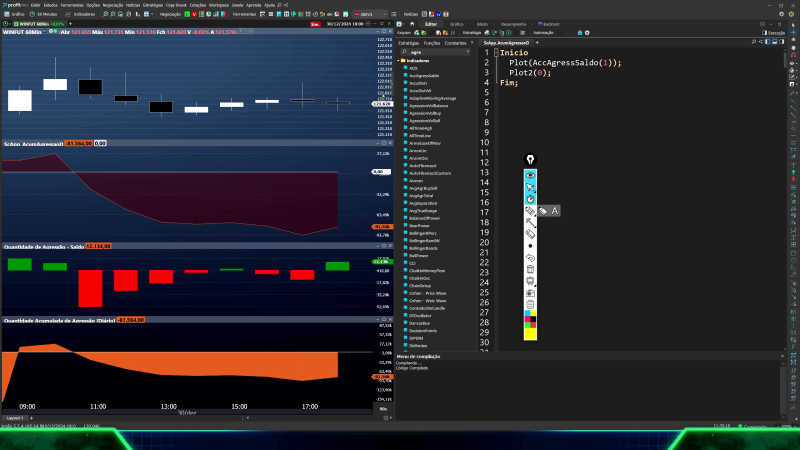
Task: Select the eraser tool in annotation toolbar
Action: tap(531, 234)
